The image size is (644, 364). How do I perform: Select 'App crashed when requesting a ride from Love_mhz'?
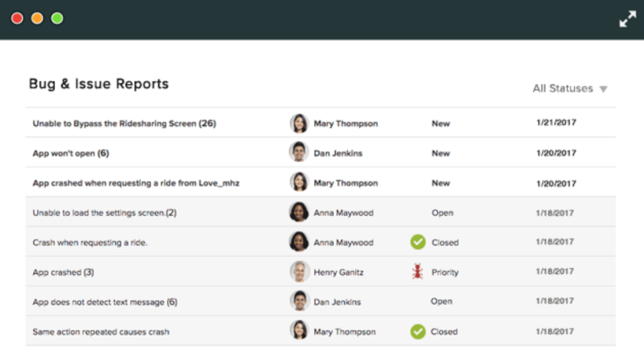(136, 183)
